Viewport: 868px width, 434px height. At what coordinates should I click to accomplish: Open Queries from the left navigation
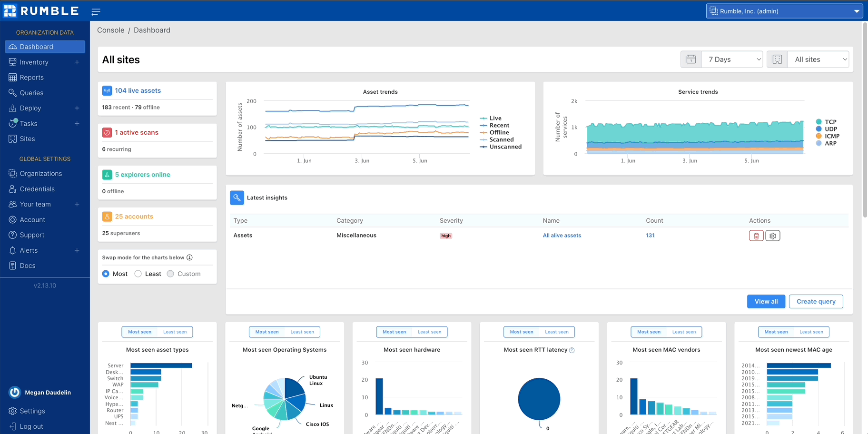pyautogui.click(x=32, y=92)
